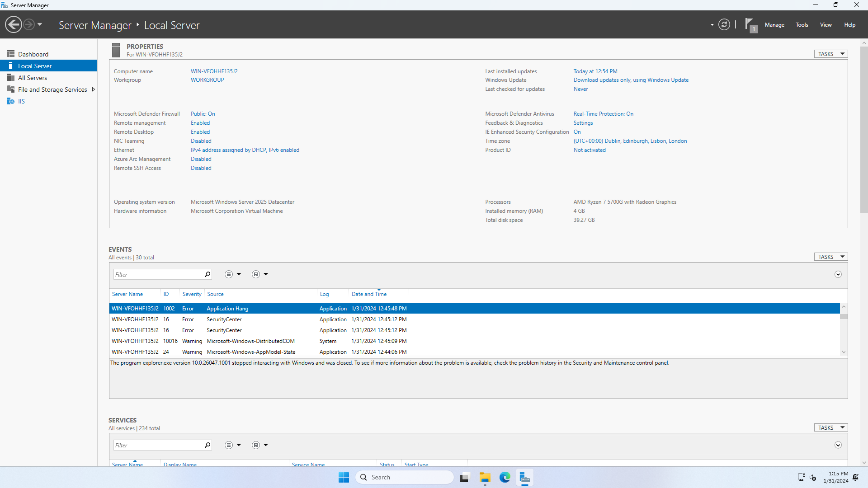This screenshot has height=488, width=868.
Task: Toggle Remote Desktop Enabled setting
Action: [x=200, y=132]
